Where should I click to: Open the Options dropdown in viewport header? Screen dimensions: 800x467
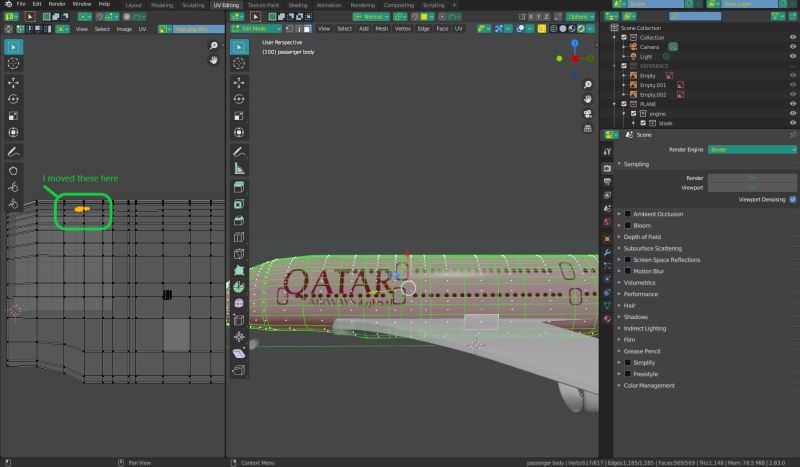(x=580, y=17)
